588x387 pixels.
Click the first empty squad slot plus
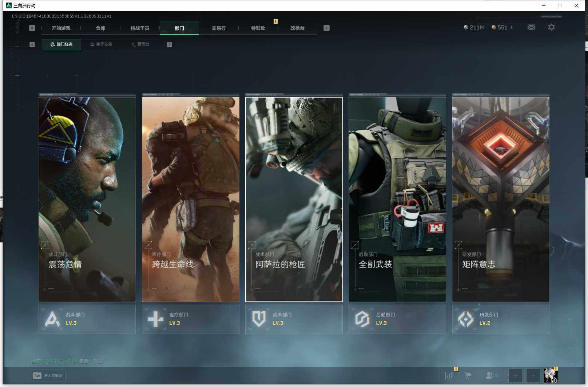[x=515, y=375]
